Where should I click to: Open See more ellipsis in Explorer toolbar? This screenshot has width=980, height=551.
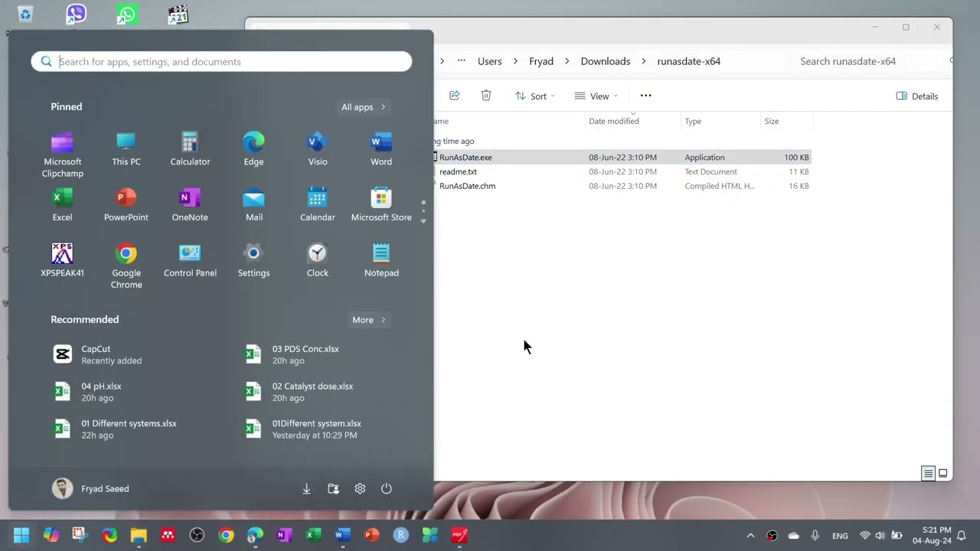tap(645, 96)
